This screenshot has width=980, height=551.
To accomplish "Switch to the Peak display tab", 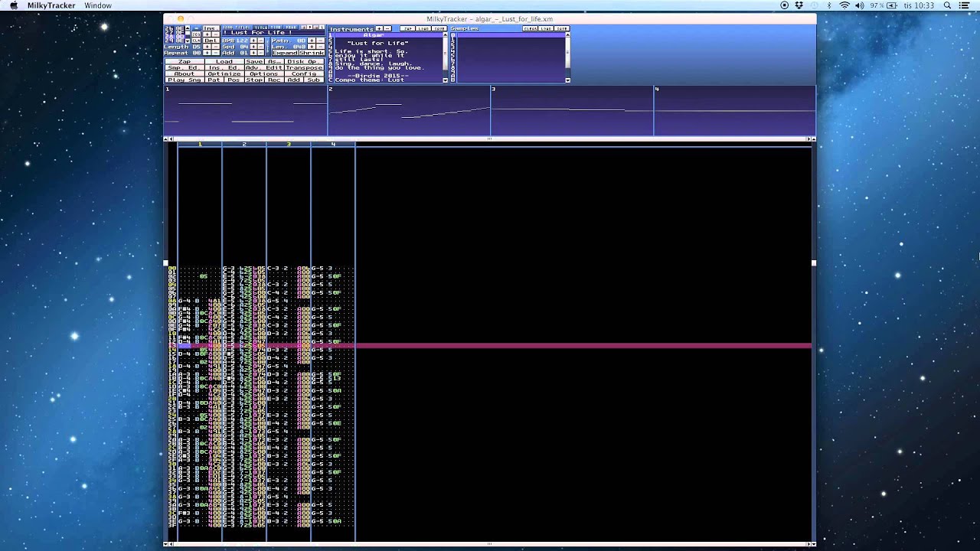I will 291,27.
